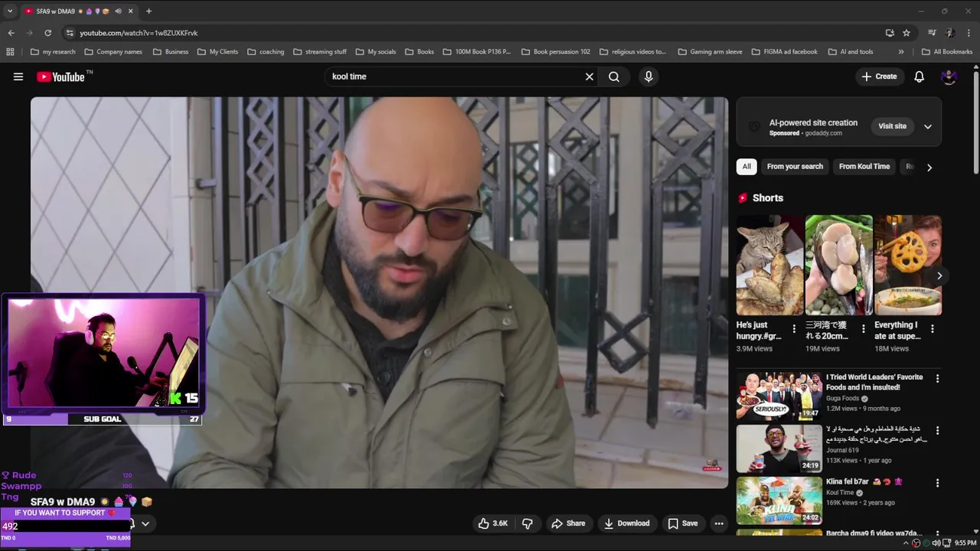
Task: Select the 'From your search' chip
Action: pos(795,167)
